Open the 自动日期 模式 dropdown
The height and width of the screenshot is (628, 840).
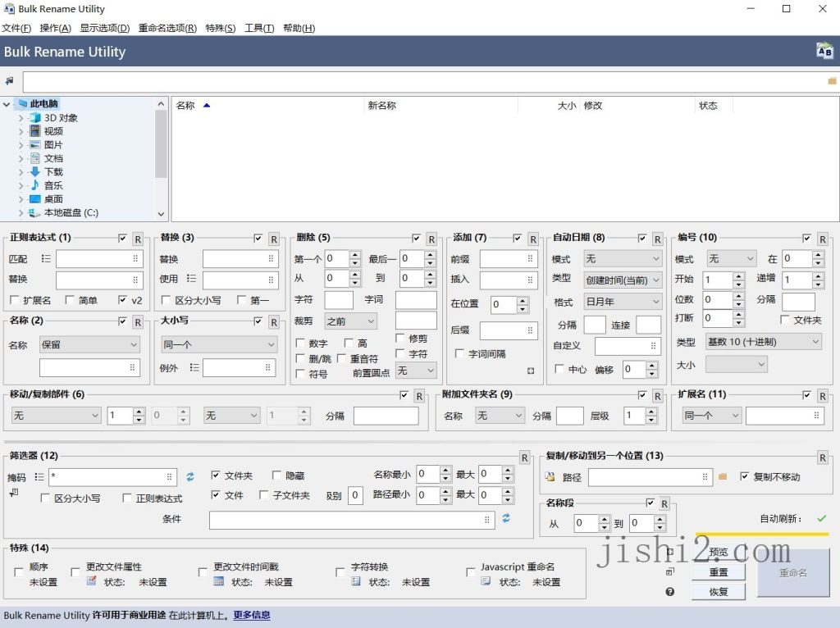(623, 258)
